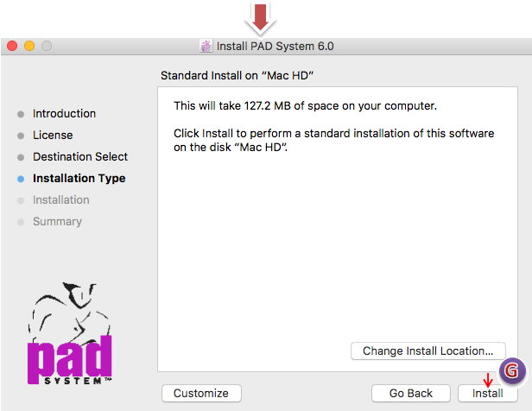Open the Customize options
This screenshot has width=532, height=411.
[x=200, y=393]
